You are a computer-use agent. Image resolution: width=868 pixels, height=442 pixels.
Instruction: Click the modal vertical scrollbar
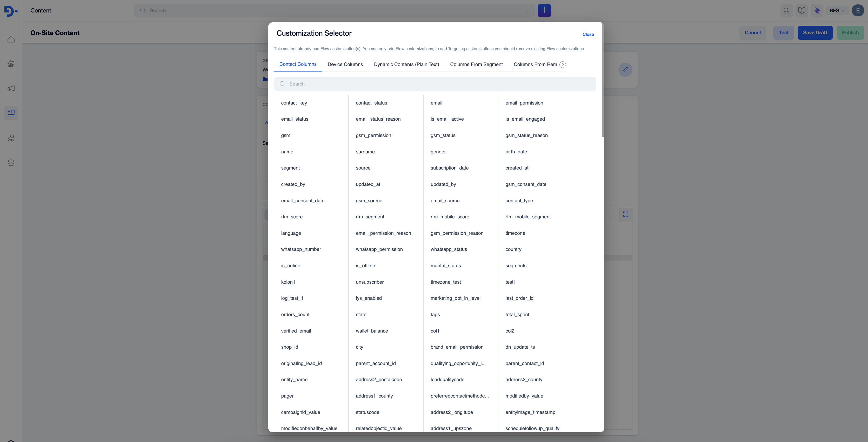click(603, 80)
